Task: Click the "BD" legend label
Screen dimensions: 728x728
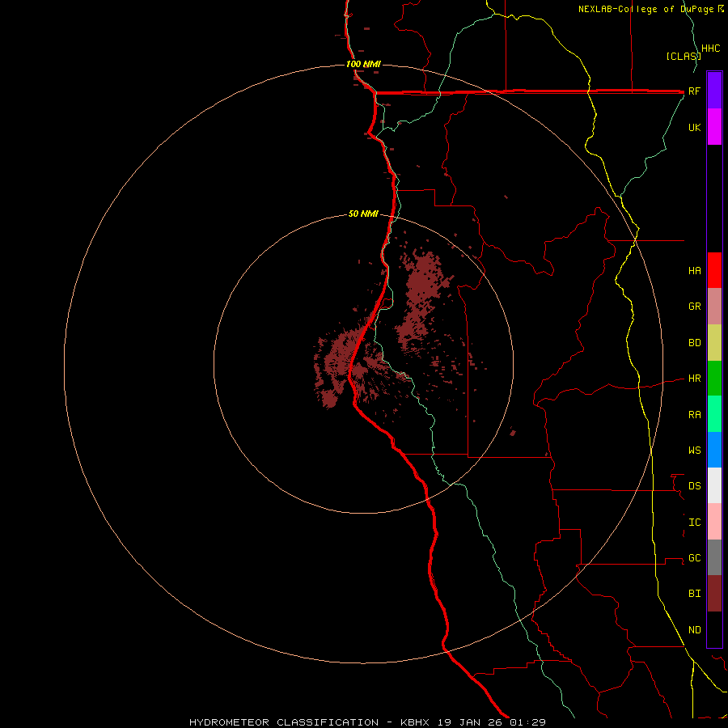Action: coord(695,343)
